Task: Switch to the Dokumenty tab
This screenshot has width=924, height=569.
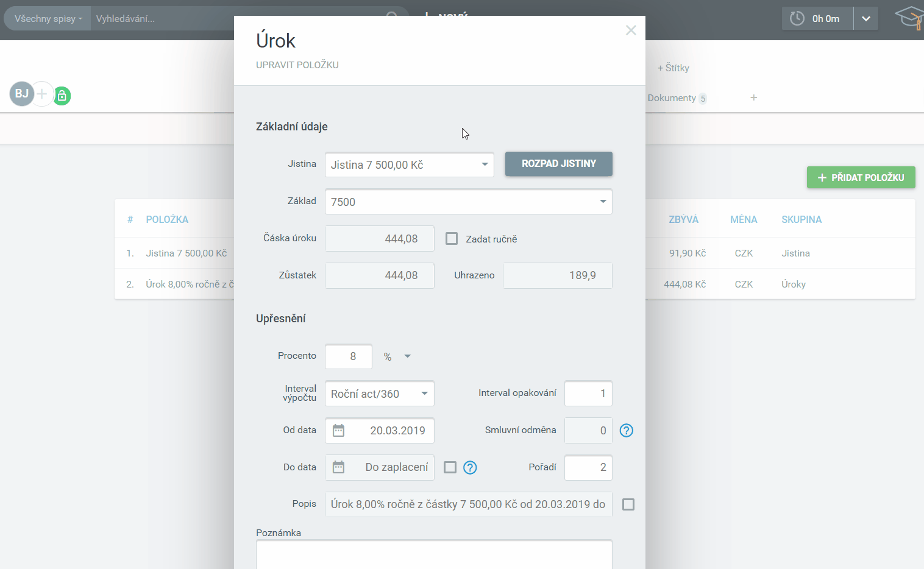Action: pos(672,98)
